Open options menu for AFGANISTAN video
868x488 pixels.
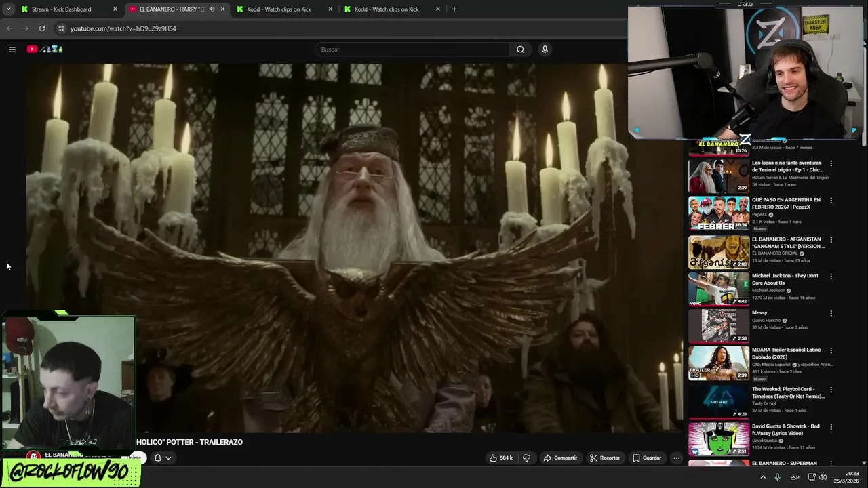click(831, 240)
